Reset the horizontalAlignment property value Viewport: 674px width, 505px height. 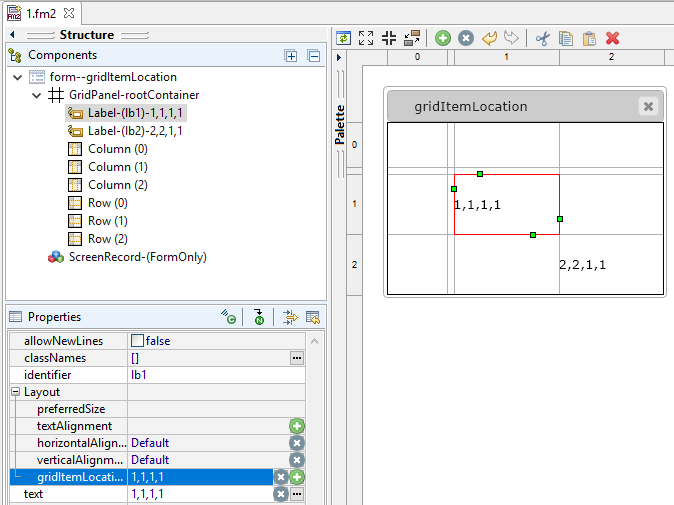pyautogui.click(x=297, y=443)
